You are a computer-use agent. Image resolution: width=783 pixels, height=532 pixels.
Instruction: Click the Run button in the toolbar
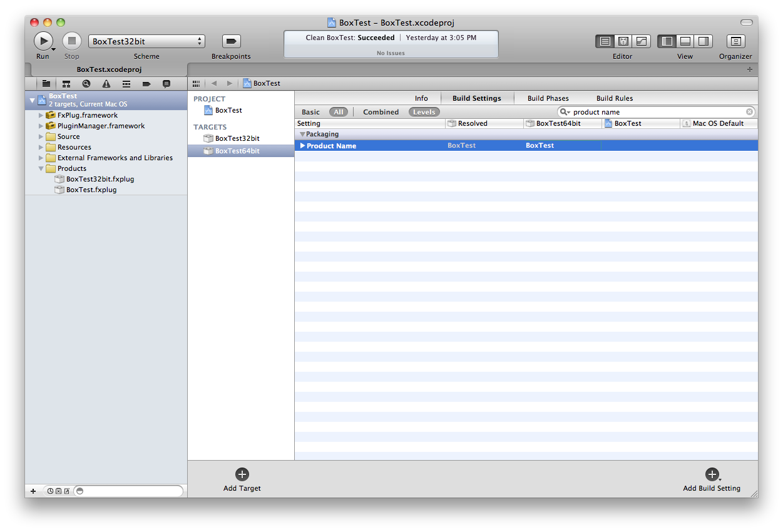click(x=42, y=41)
